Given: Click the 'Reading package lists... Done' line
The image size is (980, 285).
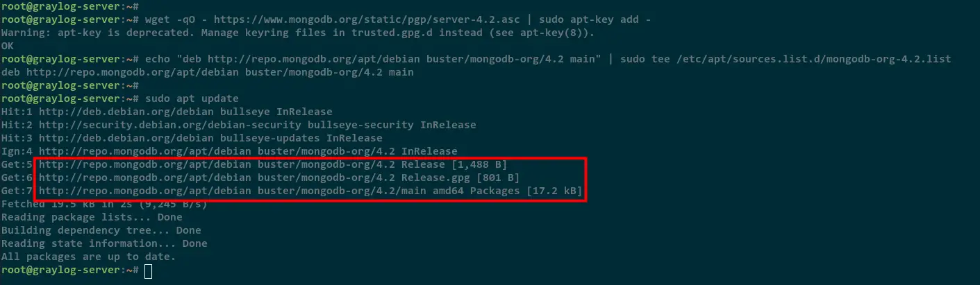Looking at the screenshot, I should 92,217.
